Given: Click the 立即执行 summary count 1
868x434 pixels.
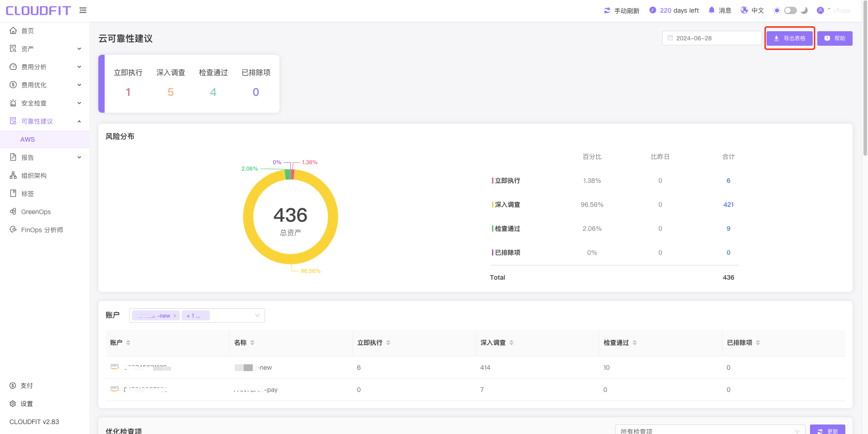Looking at the screenshot, I should pos(128,92).
